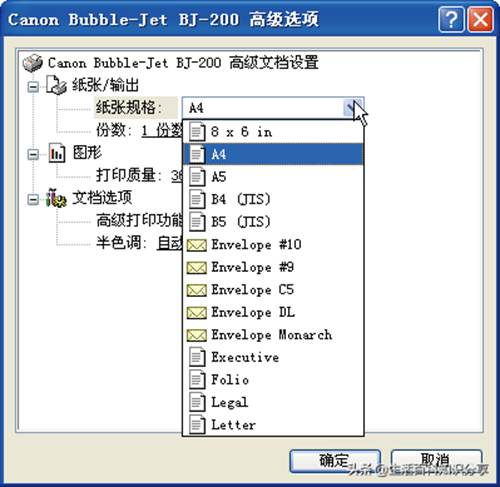Click the graphics chart icon in the tree
Screen dimensions: 500x487
[x=57, y=153]
